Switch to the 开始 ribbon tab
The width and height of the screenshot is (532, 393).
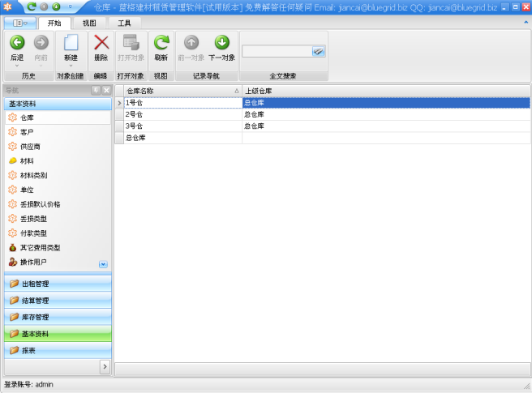coord(54,23)
